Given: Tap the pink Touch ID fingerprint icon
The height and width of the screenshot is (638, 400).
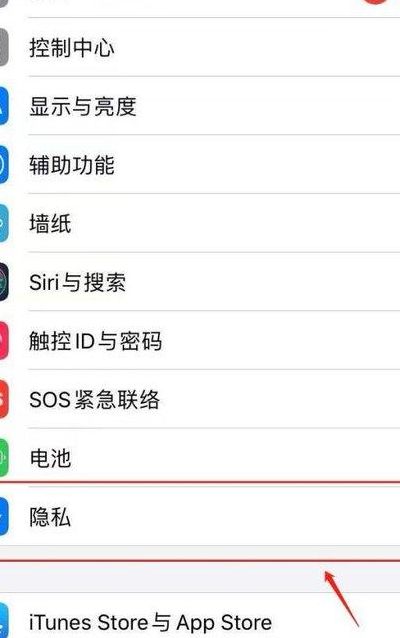Looking at the screenshot, I should (x=4, y=341).
